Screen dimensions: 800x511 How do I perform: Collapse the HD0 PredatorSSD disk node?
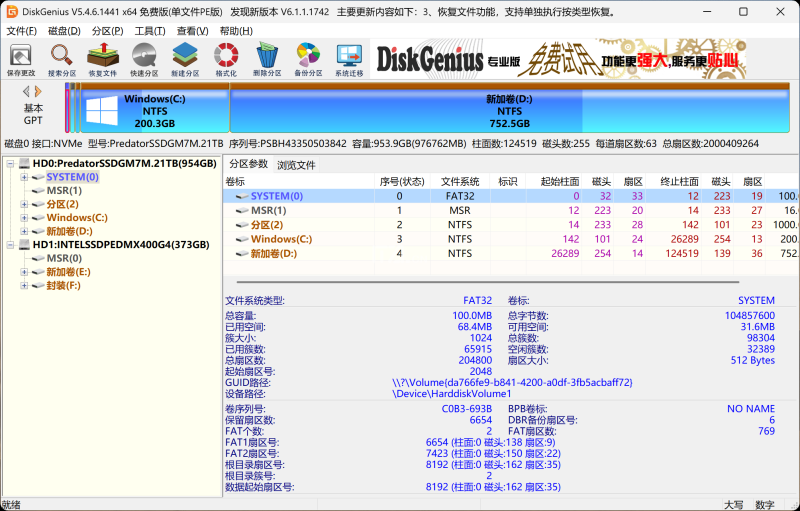[10, 164]
